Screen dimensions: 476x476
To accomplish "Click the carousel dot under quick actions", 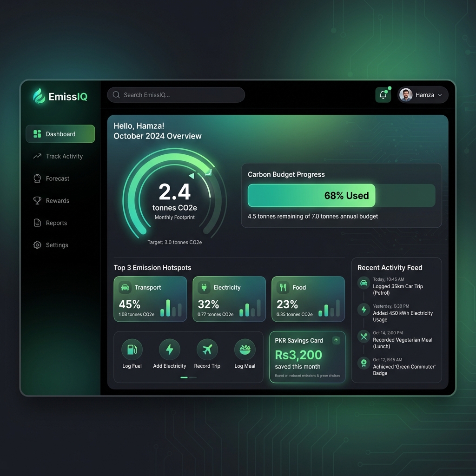I will [x=183, y=377].
